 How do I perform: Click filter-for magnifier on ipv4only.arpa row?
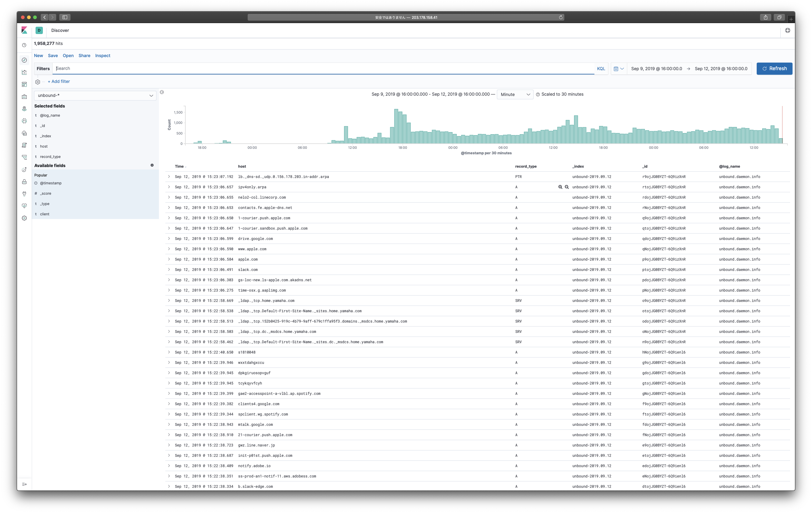(x=560, y=187)
